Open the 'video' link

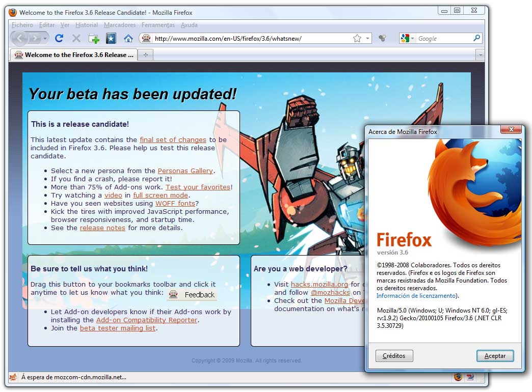click(x=113, y=195)
